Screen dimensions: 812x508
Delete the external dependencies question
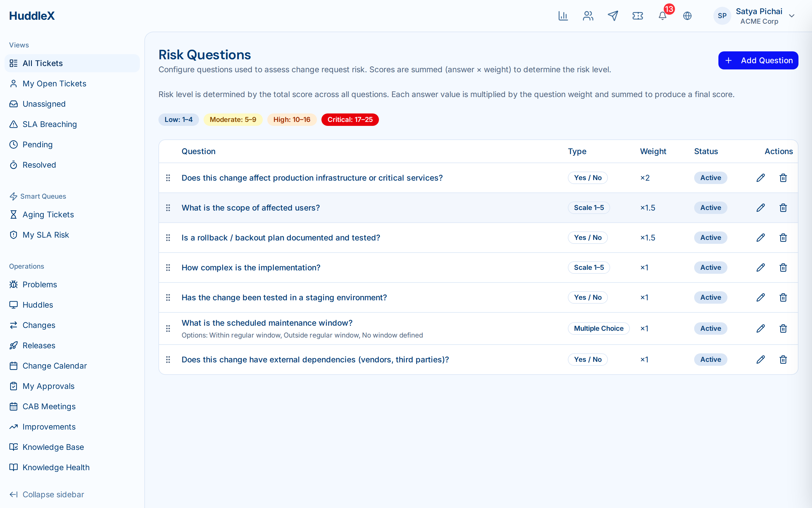click(783, 360)
